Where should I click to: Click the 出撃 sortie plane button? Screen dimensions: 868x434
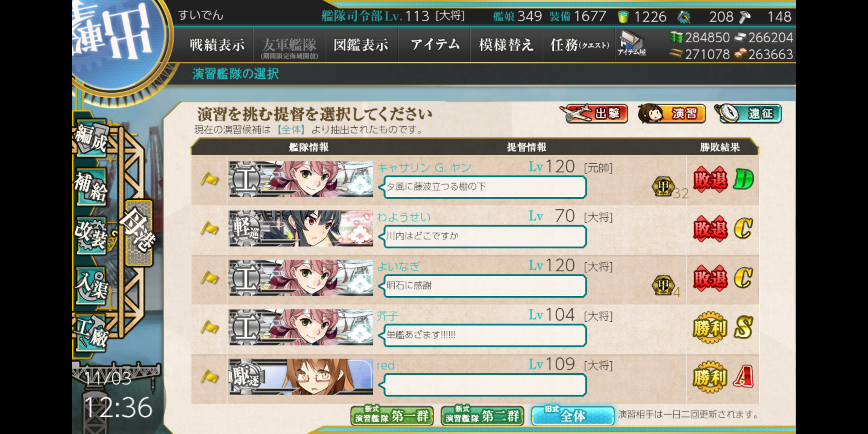(594, 113)
